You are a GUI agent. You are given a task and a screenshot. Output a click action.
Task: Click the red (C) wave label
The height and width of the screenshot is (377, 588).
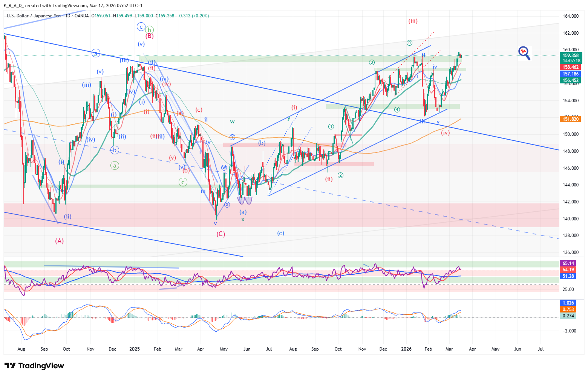pos(220,234)
